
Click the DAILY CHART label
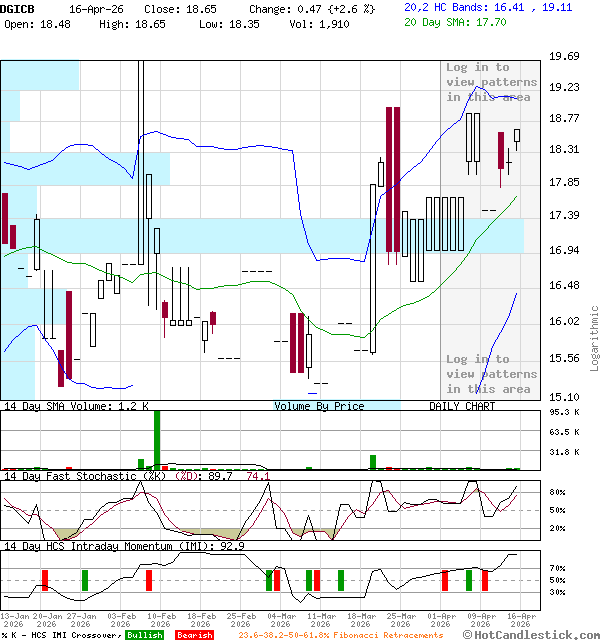[x=462, y=406]
